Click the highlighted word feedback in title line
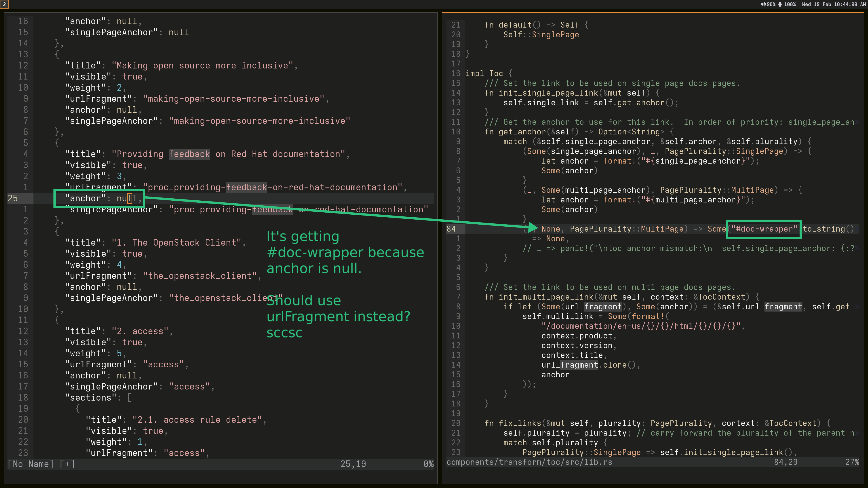 [x=189, y=154]
